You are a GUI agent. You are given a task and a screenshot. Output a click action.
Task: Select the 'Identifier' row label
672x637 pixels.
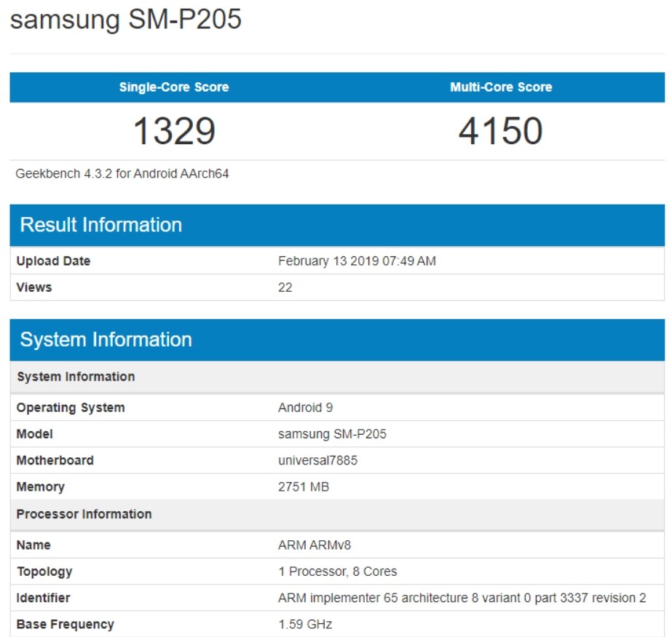43,598
